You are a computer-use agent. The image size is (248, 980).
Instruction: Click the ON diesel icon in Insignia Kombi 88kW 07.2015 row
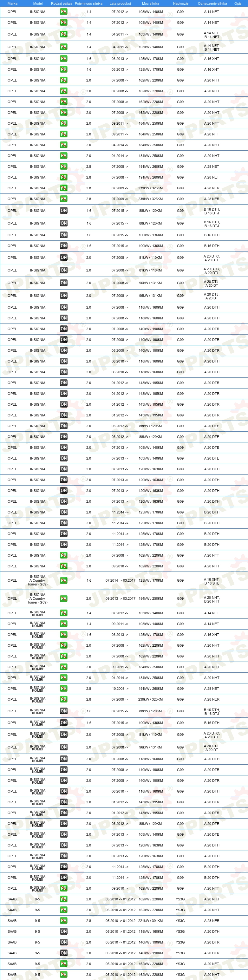(x=63, y=711)
